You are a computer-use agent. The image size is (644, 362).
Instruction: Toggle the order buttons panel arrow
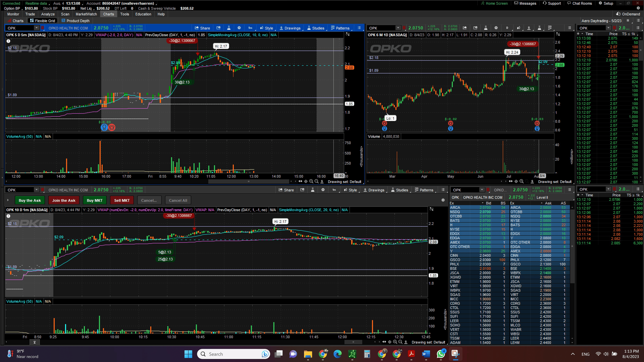click(x=8, y=200)
